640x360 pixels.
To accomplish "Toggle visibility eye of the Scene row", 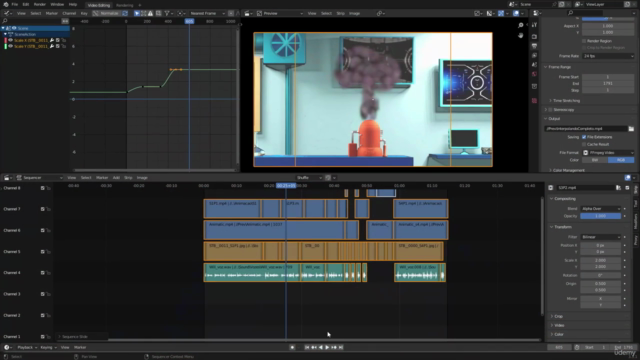I will point(14,28).
